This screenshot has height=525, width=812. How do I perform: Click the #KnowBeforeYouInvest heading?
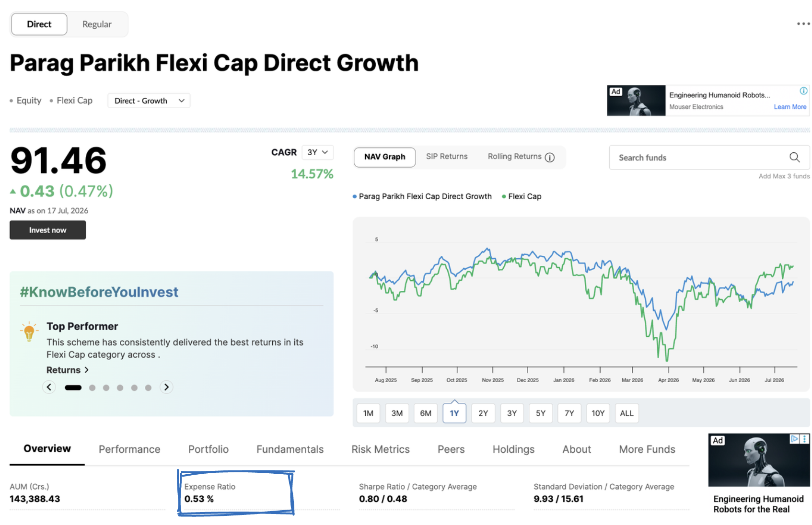[x=99, y=292]
